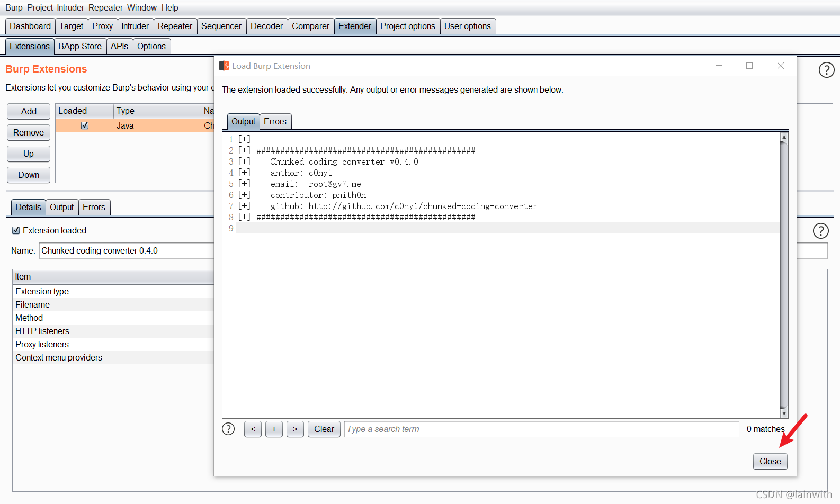The height and width of the screenshot is (504, 840).
Task: Click the Burp Extensions help question mark icon
Action: pos(826,70)
